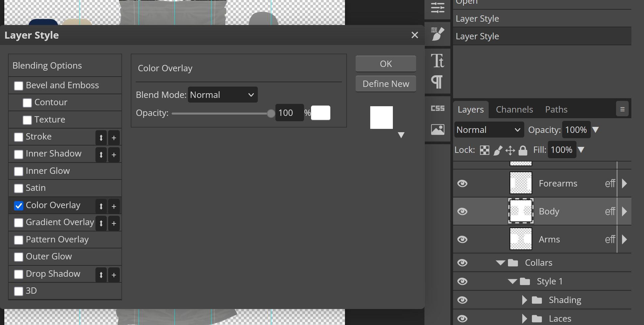The image size is (644, 325).
Task: Open the Blend Mode dropdown in Color Overlay
Action: (223, 95)
